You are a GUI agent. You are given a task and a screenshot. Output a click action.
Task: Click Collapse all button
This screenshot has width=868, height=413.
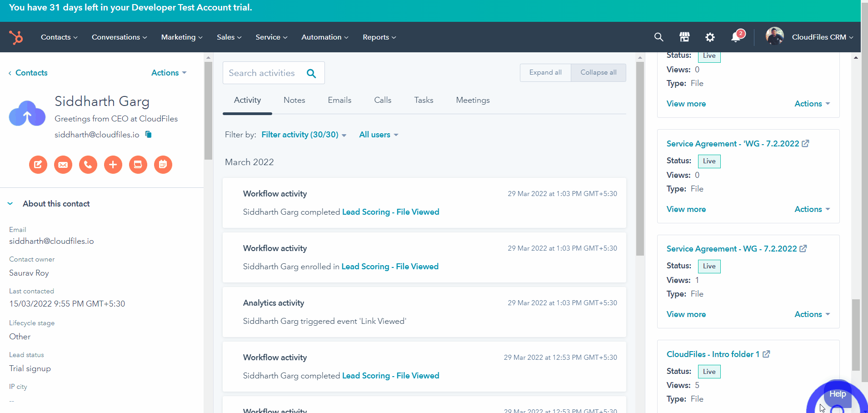[599, 73]
